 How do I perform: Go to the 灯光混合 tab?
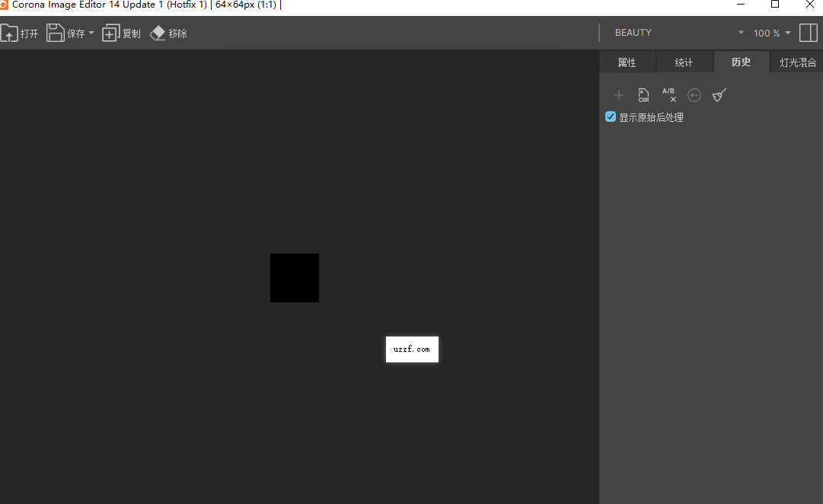797,62
